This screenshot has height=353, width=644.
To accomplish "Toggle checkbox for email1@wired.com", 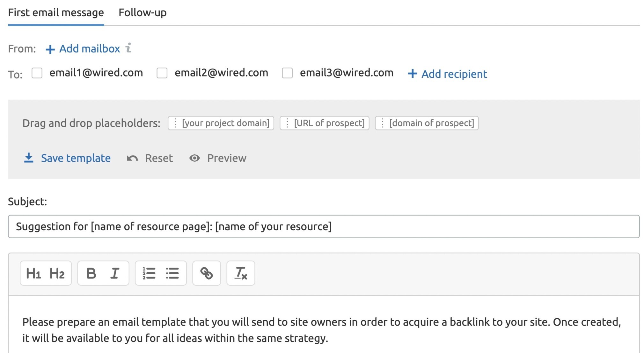I will [38, 73].
